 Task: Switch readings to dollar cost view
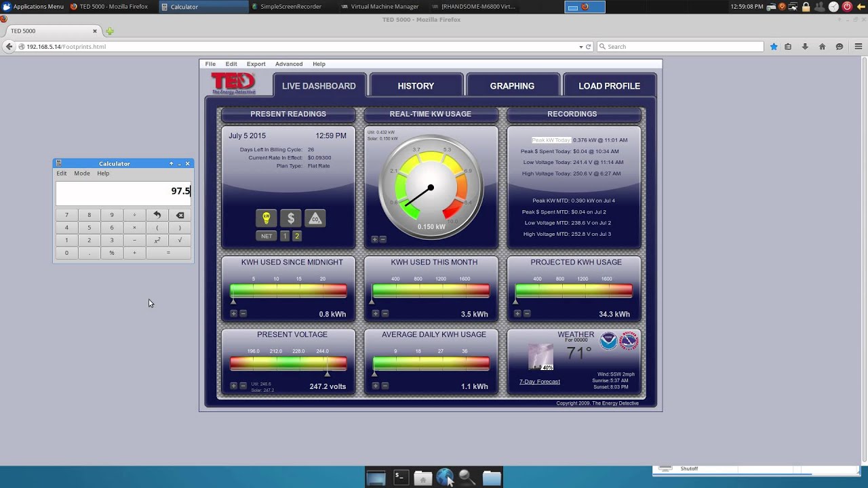[291, 218]
